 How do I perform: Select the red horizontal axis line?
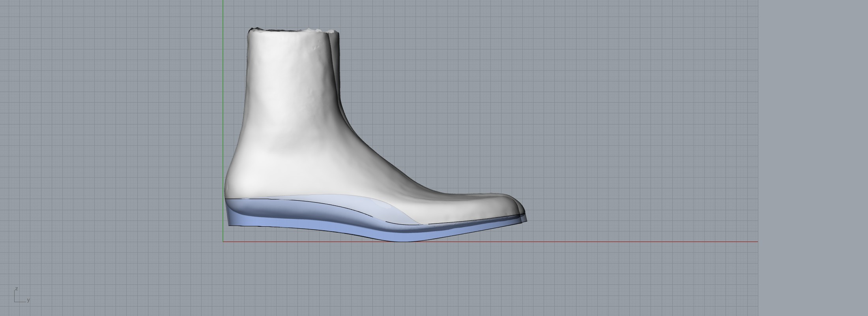pyautogui.click(x=592, y=241)
